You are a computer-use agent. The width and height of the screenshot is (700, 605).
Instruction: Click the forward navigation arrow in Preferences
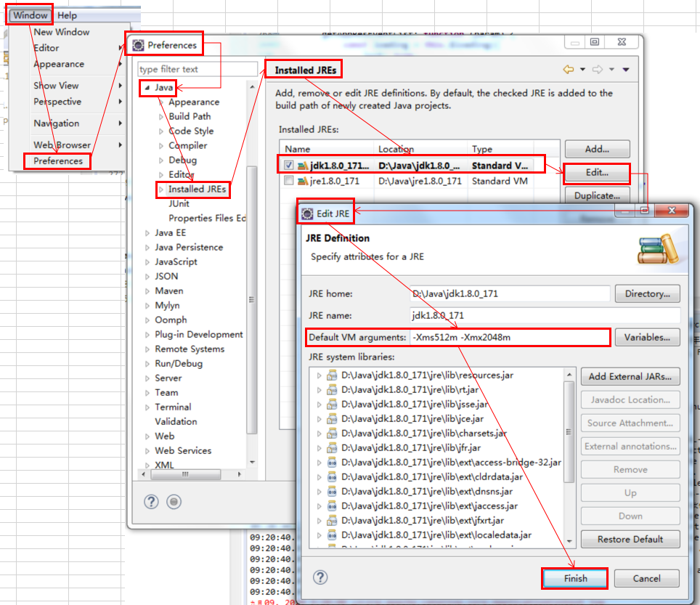coord(598,70)
